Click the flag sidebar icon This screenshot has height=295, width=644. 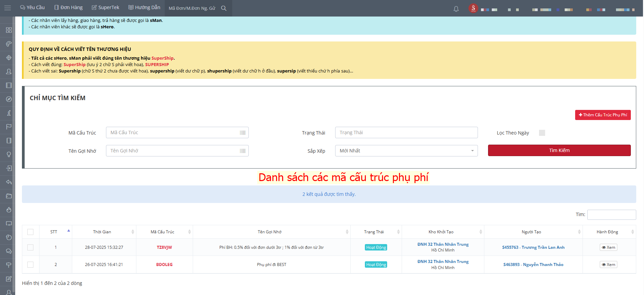click(9, 127)
